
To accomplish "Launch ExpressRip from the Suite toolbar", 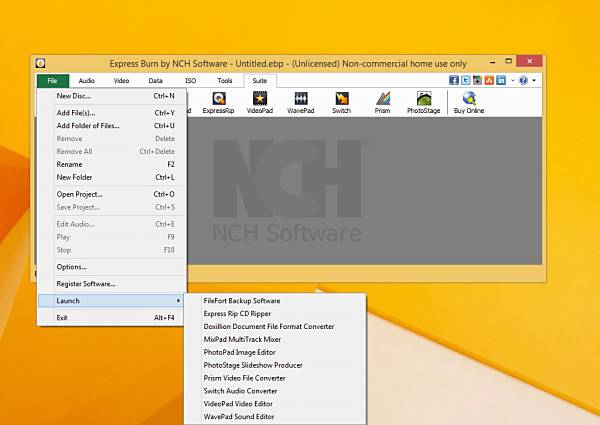I will tap(218, 103).
